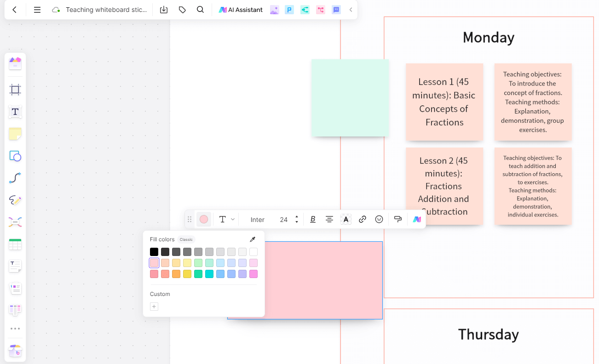Select the Pen drawing tool

(x=15, y=200)
